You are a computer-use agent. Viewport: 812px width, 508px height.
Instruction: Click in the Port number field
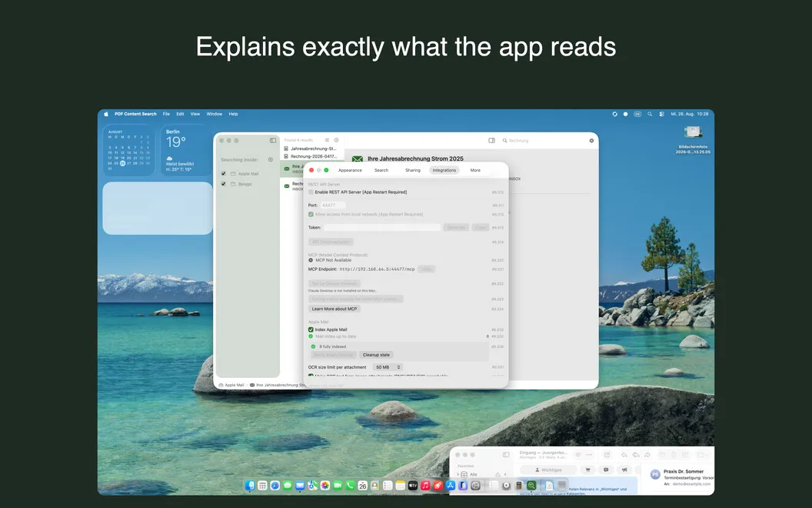(x=333, y=206)
